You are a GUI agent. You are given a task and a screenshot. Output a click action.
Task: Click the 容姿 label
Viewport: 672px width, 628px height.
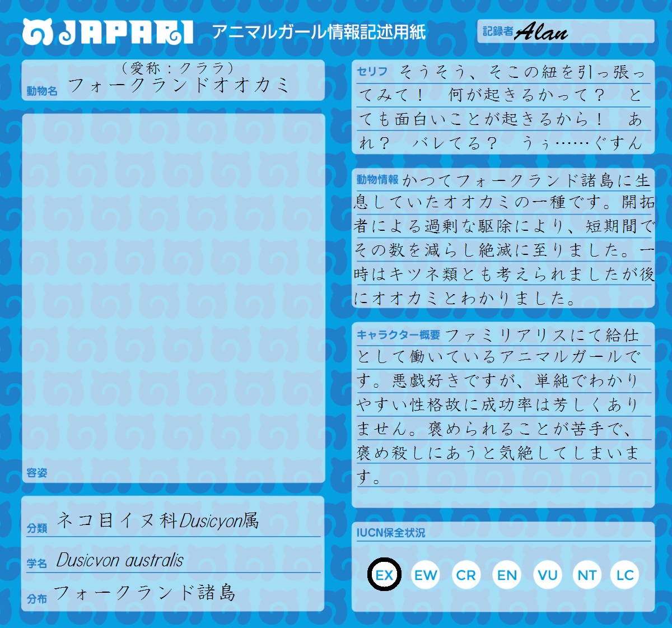(x=37, y=473)
